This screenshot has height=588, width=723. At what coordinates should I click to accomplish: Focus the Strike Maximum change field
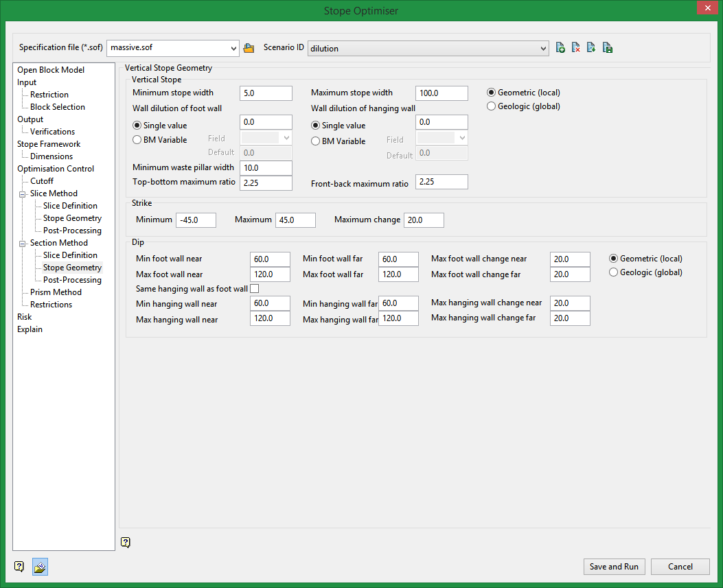coord(424,220)
